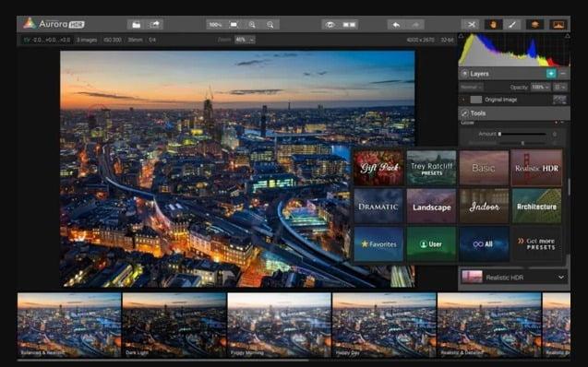Viewport: 588px width, 367px height.
Task: Add a new layer with plus button
Action: 551,74
